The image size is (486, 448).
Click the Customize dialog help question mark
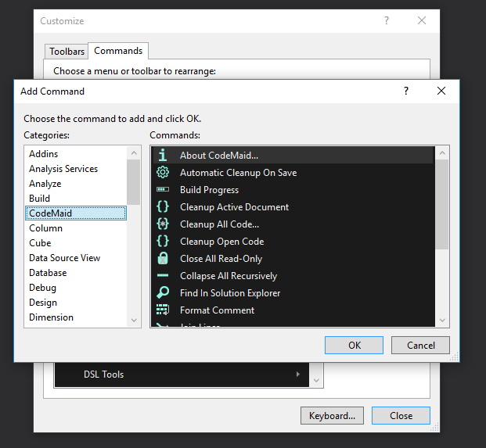click(x=387, y=21)
